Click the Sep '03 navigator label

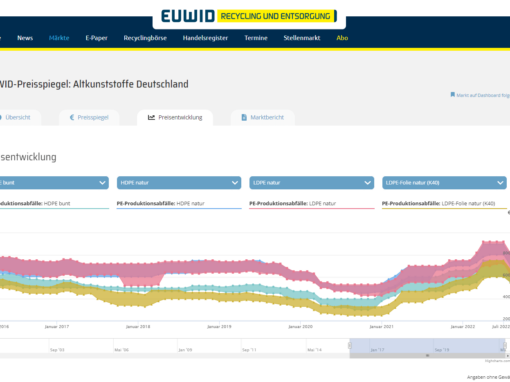pos(57,350)
